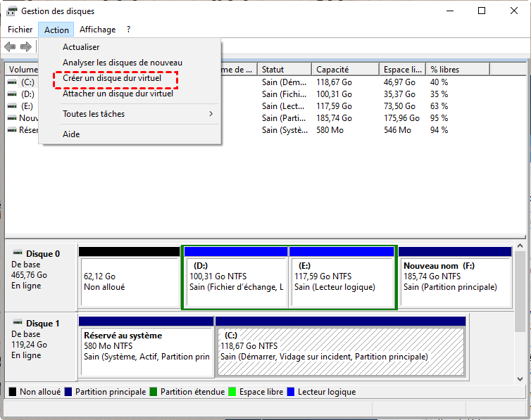
Task: Select Créer un disque dur virtuel
Action: 130,78
